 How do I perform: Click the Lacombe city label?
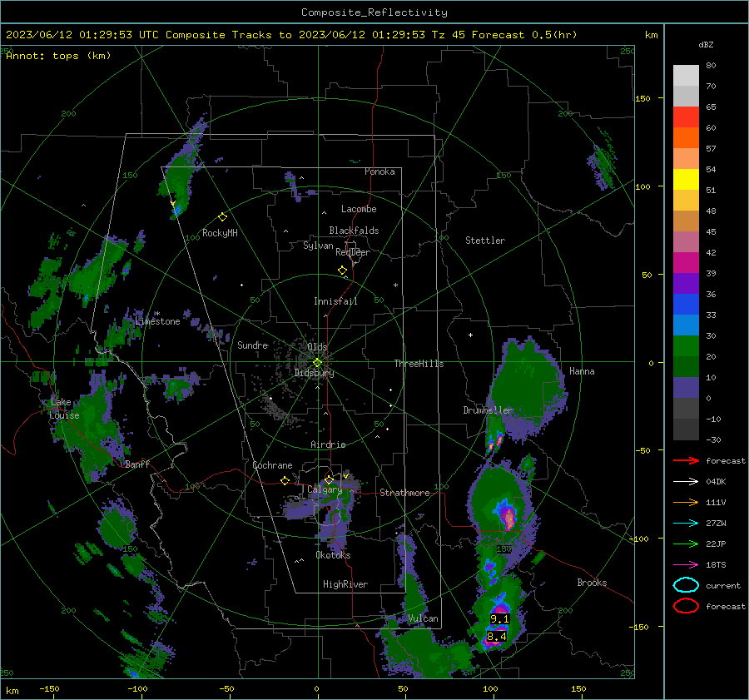click(x=359, y=209)
